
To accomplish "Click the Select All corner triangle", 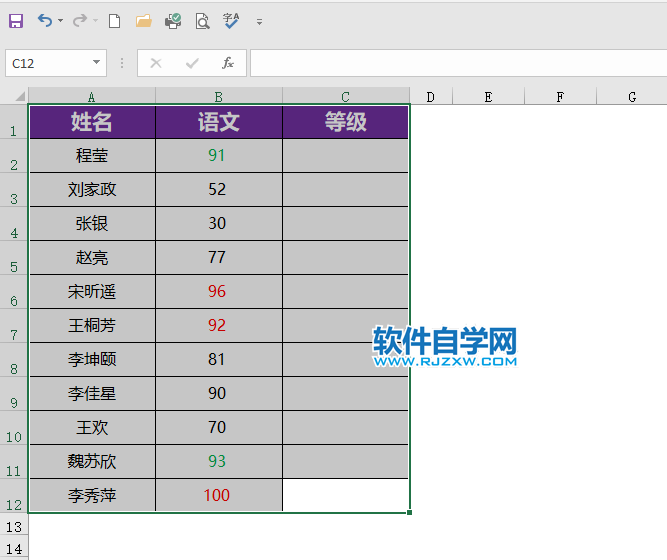I will tap(20, 97).
